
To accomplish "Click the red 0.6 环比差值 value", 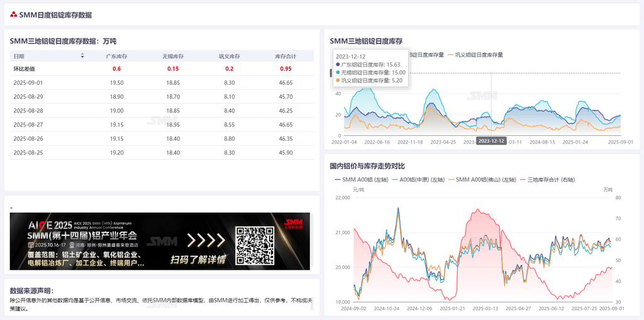I will (x=116, y=69).
